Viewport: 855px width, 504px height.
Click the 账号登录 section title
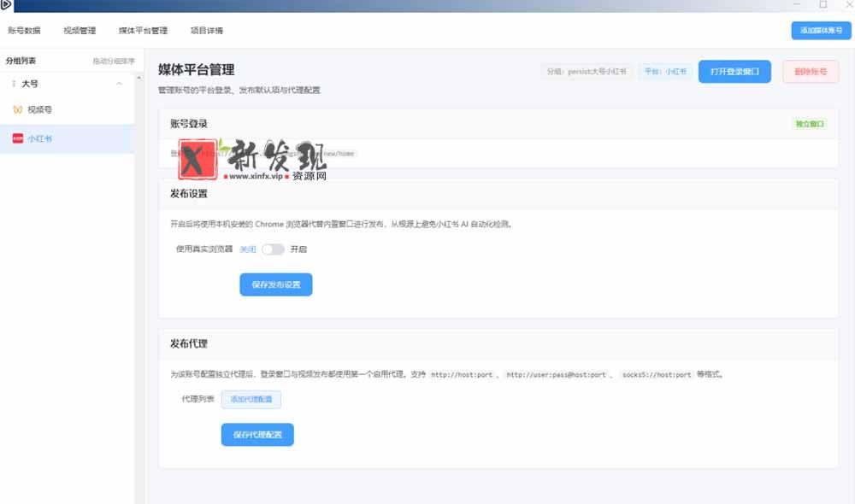pyautogui.click(x=189, y=124)
